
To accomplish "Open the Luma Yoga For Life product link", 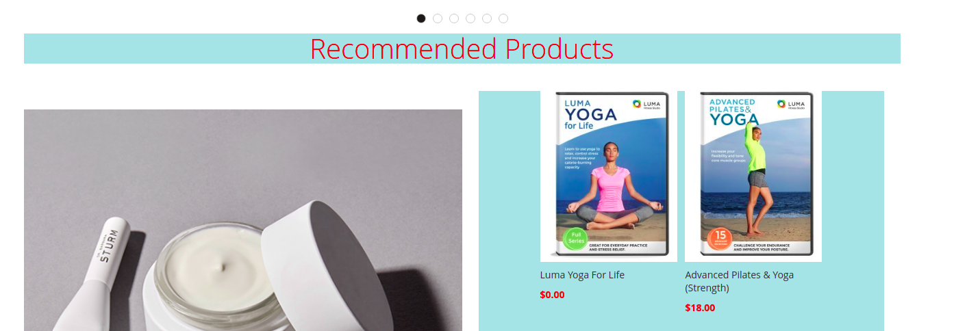I will coord(582,275).
